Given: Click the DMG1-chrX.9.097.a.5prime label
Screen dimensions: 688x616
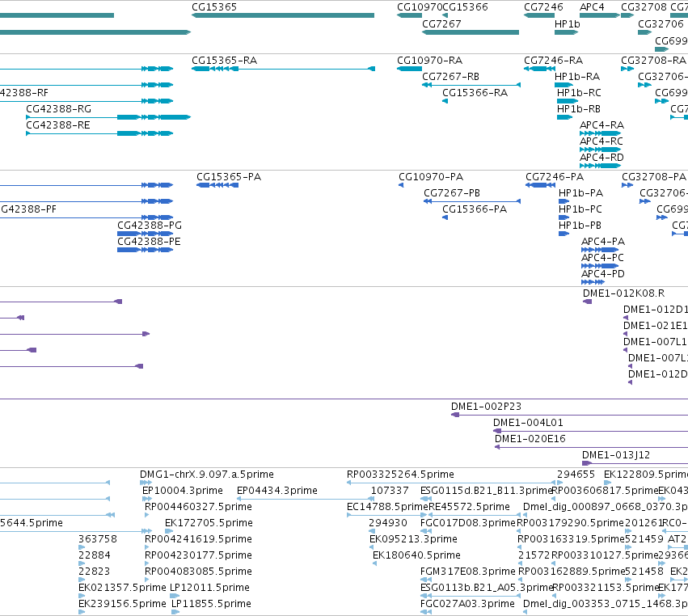Looking at the screenshot, I should [207, 475].
